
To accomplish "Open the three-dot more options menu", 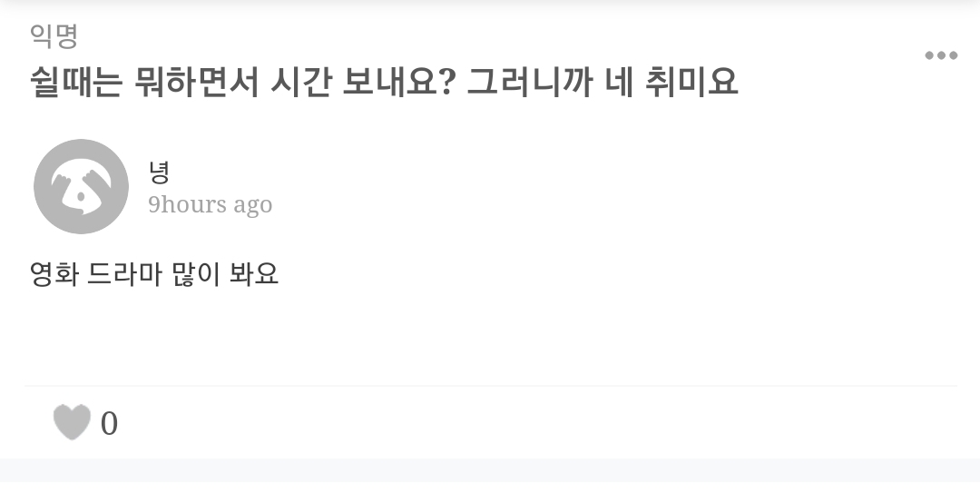I will [941, 55].
